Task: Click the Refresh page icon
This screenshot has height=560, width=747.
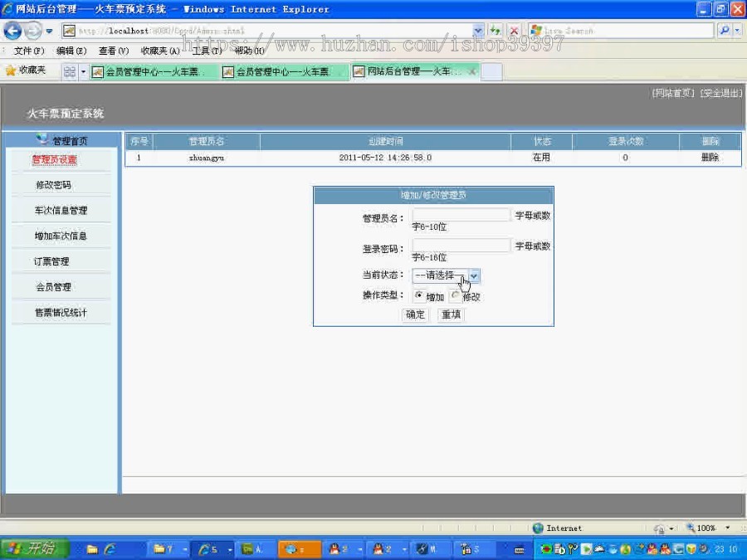Action: point(496,31)
